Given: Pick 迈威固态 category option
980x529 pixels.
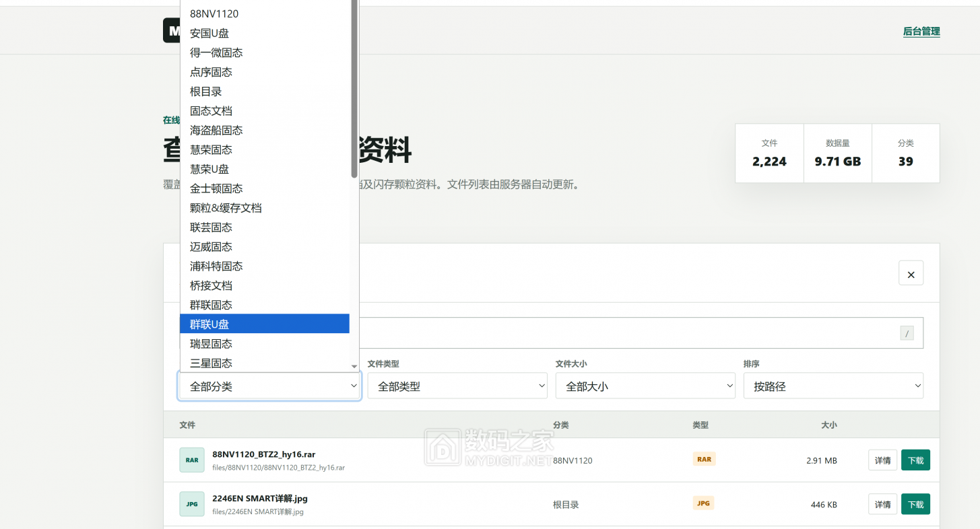Looking at the screenshot, I should [264, 247].
